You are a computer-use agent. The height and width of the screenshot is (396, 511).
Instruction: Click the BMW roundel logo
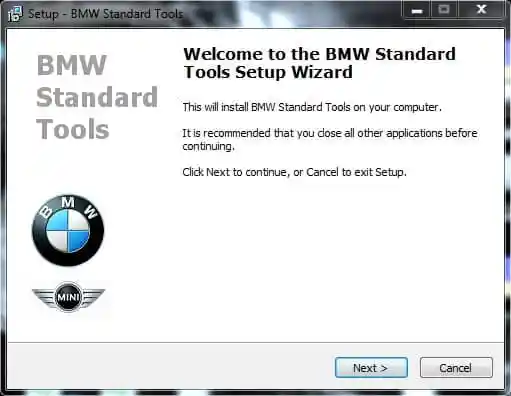click(x=68, y=230)
